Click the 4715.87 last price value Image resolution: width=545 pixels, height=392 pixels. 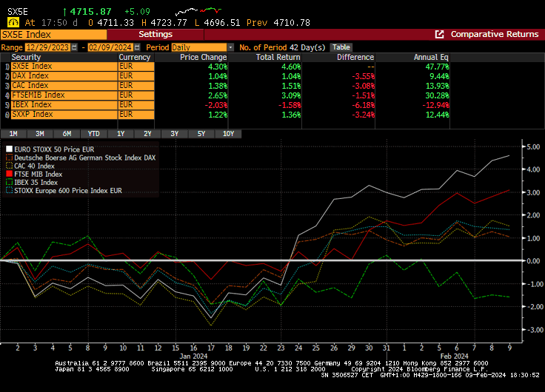(x=91, y=12)
